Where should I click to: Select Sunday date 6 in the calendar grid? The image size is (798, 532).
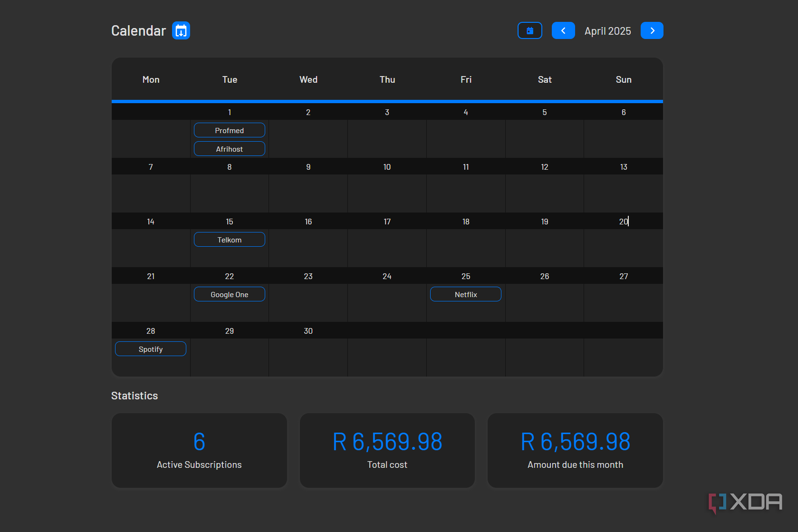[x=624, y=112]
